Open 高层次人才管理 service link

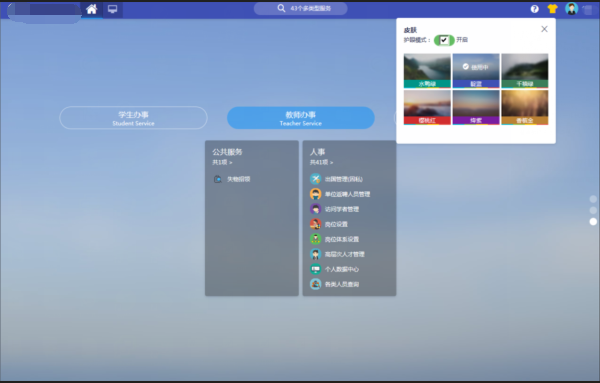point(344,254)
